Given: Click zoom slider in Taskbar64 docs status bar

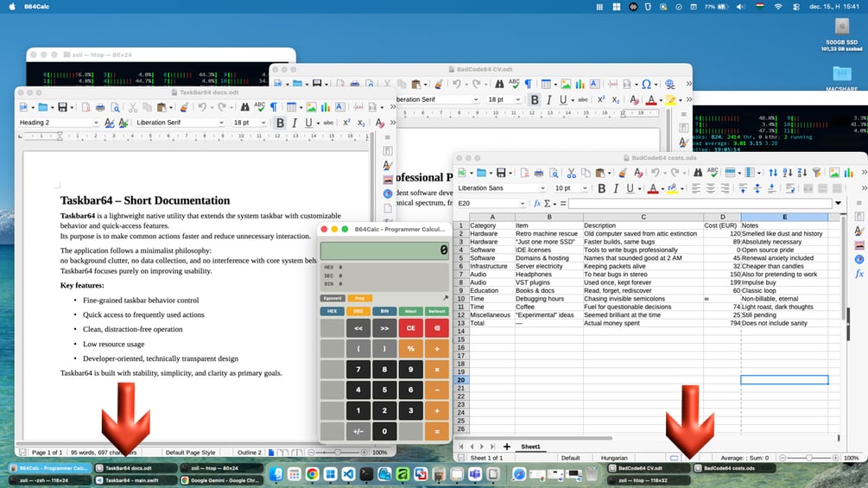Looking at the screenshot, I should click(x=337, y=452).
